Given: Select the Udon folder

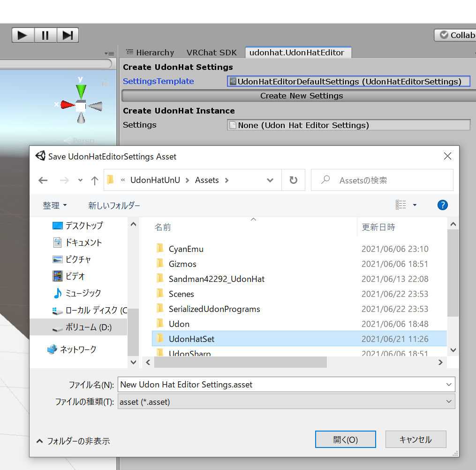Looking at the screenshot, I should point(179,324).
